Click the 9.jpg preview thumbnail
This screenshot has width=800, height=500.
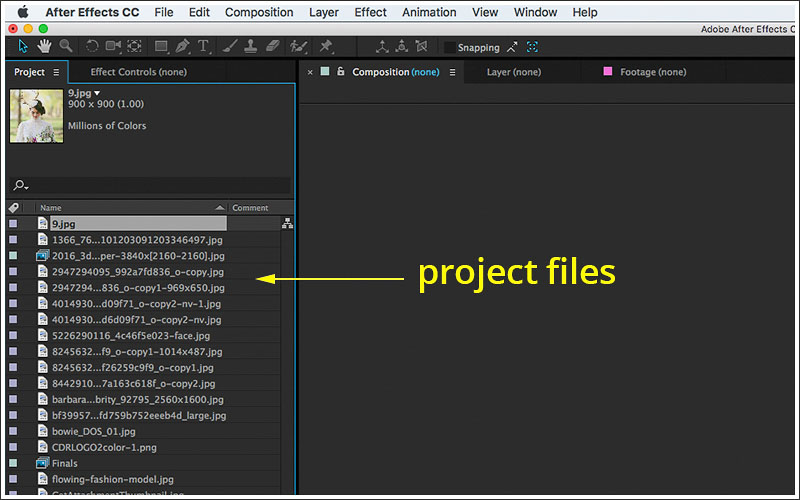[x=36, y=116]
